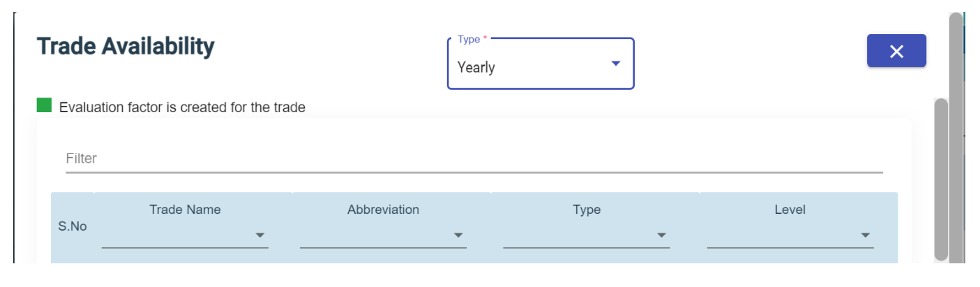Close the Trade Availability dialog
Viewport: 980px width, 287px height.
[896, 51]
